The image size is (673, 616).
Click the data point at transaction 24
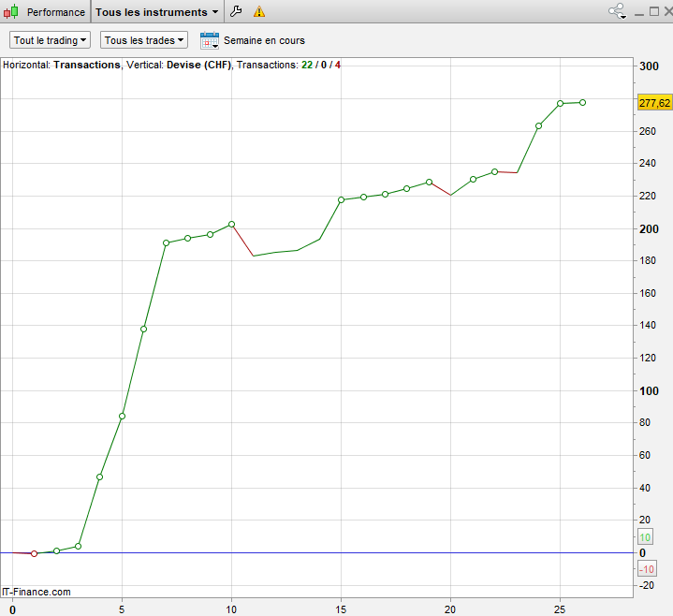click(538, 125)
